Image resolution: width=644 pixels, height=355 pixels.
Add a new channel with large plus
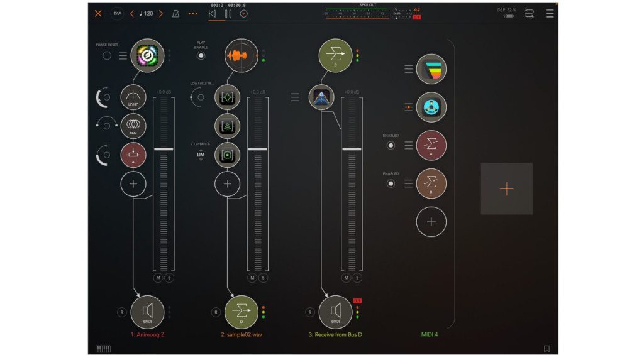click(506, 189)
